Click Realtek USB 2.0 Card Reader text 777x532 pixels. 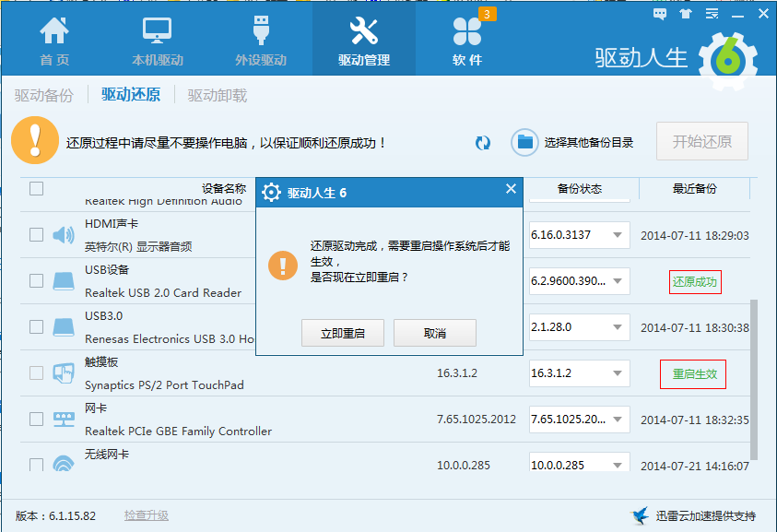pyautogui.click(x=163, y=293)
